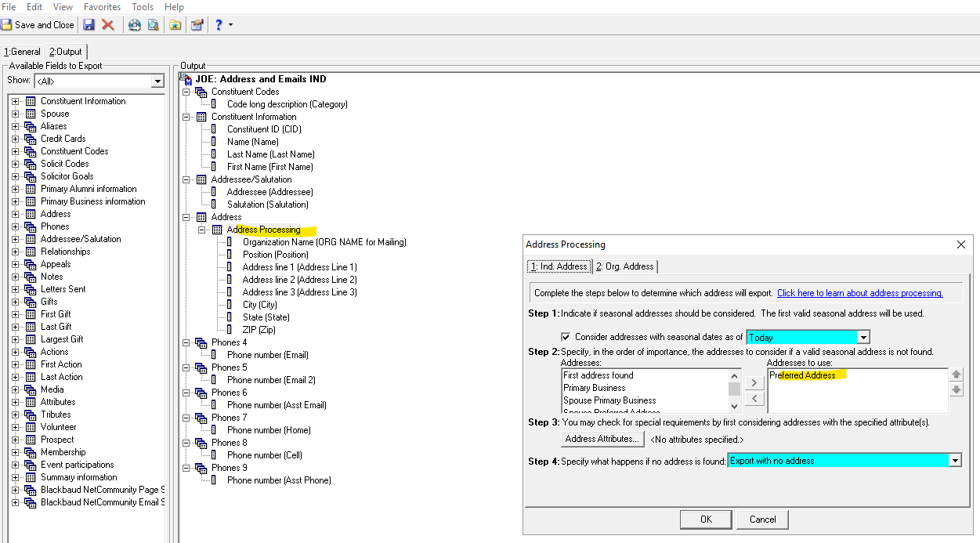The width and height of the screenshot is (980, 543).
Task: Switch to the 2: Org. Address tab
Action: coord(624,266)
